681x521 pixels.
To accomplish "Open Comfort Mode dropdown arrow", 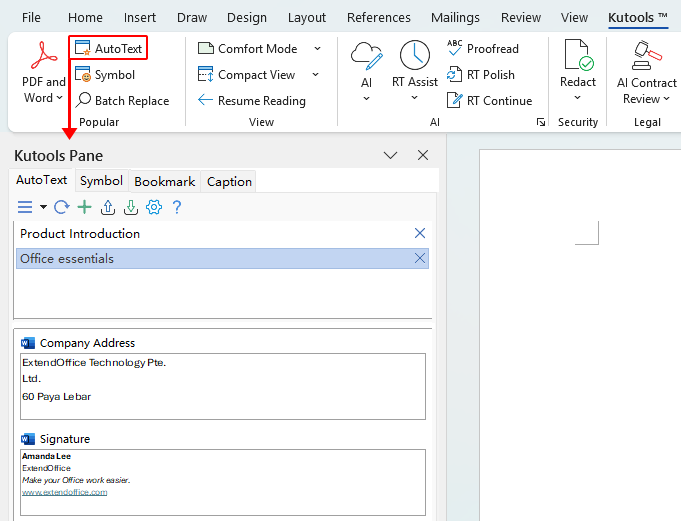I will (317, 49).
